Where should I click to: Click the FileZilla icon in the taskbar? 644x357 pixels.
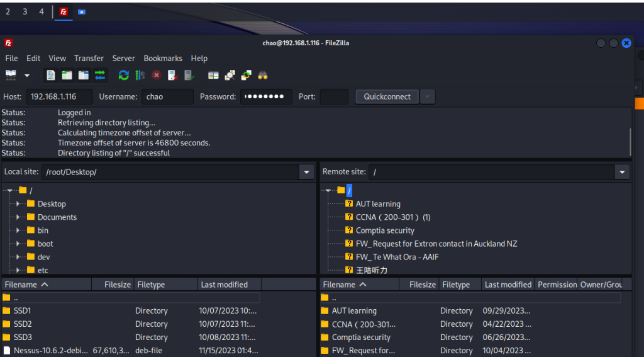tap(64, 12)
